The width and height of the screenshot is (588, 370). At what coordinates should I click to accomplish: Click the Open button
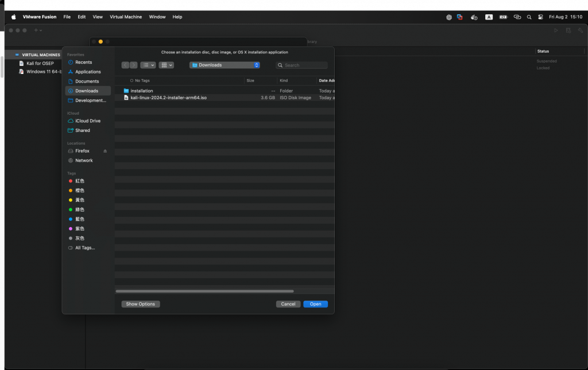click(315, 304)
